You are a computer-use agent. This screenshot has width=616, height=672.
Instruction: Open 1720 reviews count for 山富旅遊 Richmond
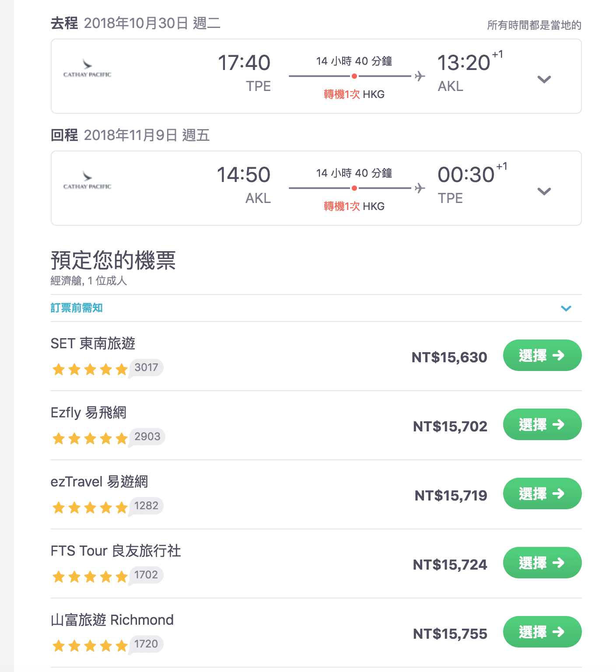click(146, 644)
